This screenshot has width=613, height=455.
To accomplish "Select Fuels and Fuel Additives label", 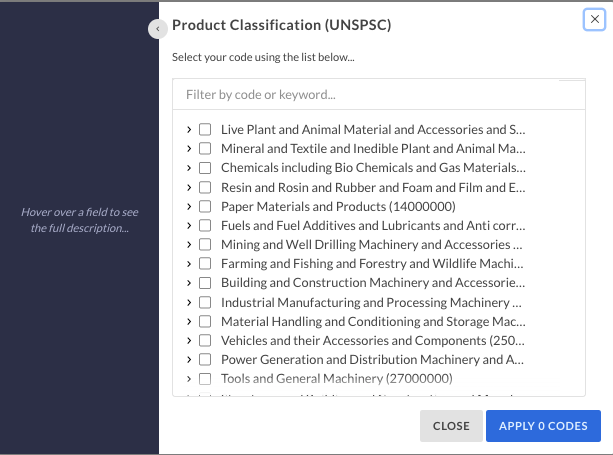I will [373, 226].
